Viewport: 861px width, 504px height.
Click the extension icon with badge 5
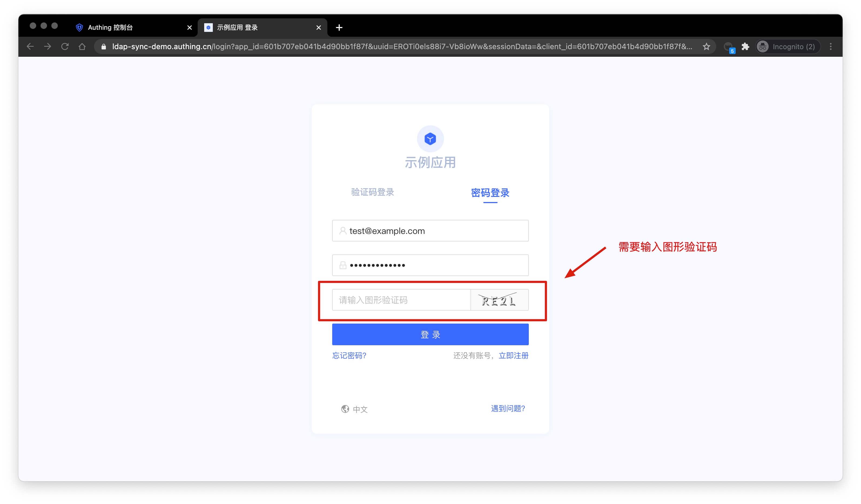coord(728,47)
